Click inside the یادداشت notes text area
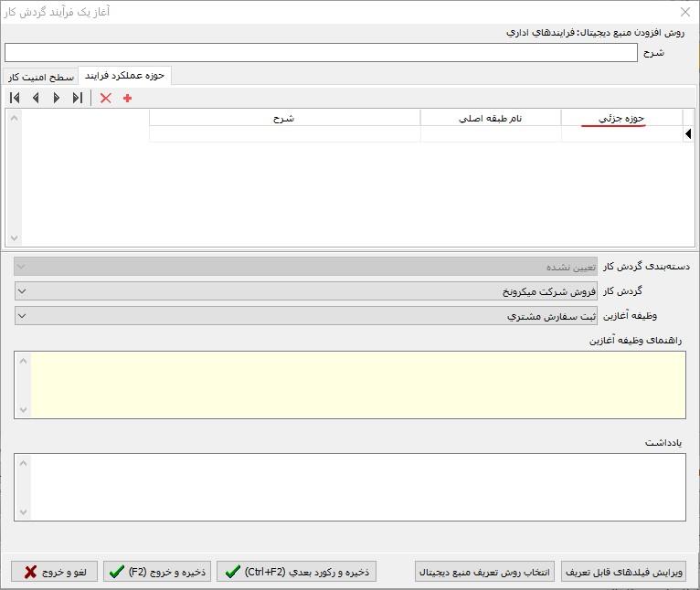The image size is (700, 590). click(x=356, y=487)
